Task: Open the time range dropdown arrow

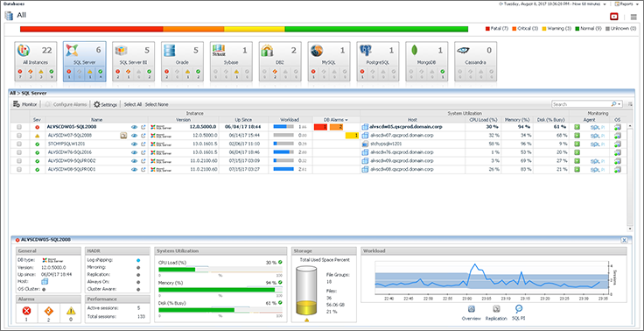Action: [x=605, y=4]
